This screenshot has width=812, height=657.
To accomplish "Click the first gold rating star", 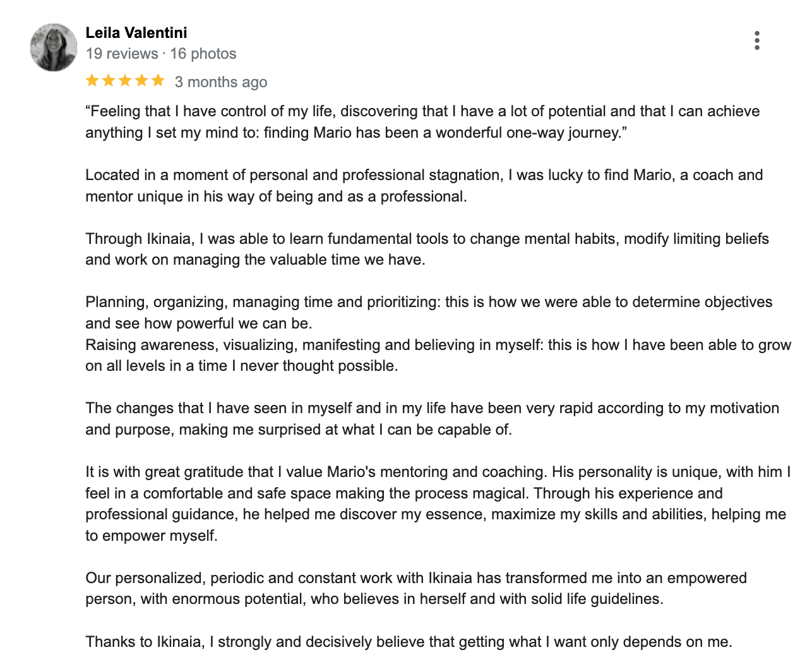I will click(92, 80).
